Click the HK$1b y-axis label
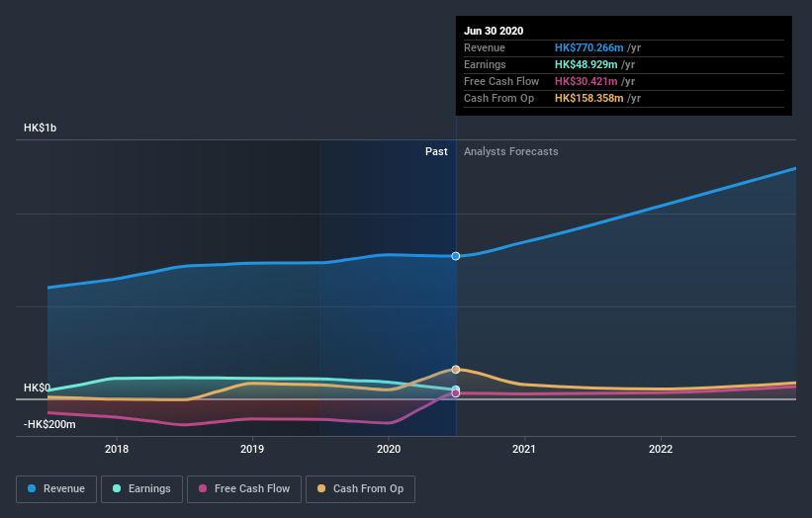The image size is (812, 518). [x=40, y=128]
